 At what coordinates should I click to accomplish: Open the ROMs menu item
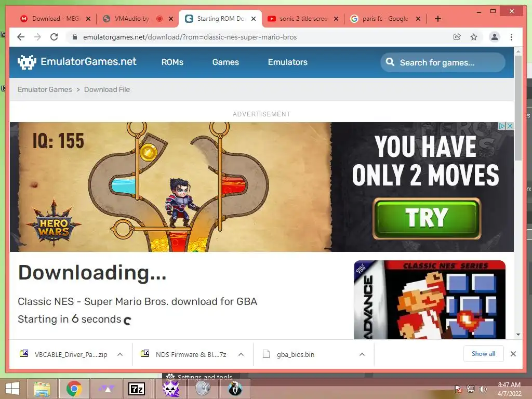172,62
